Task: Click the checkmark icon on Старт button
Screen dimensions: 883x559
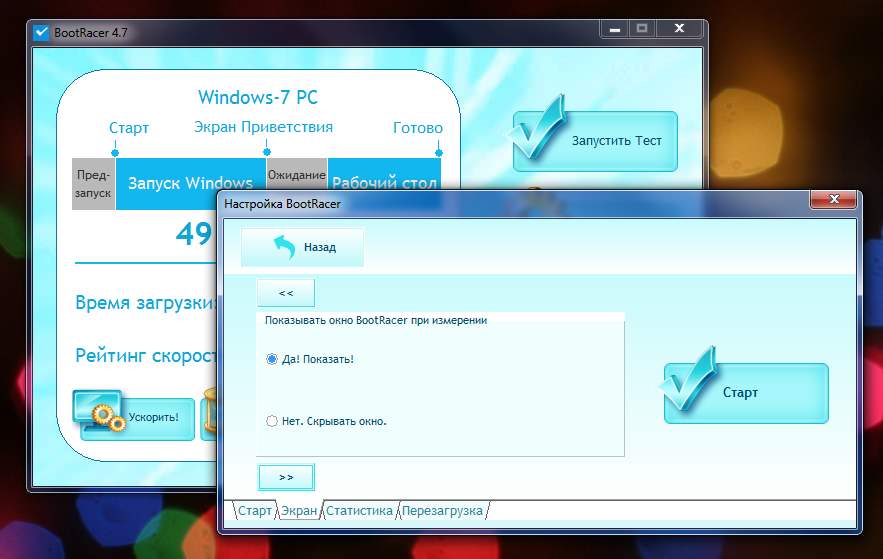Action: click(x=686, y=379)
